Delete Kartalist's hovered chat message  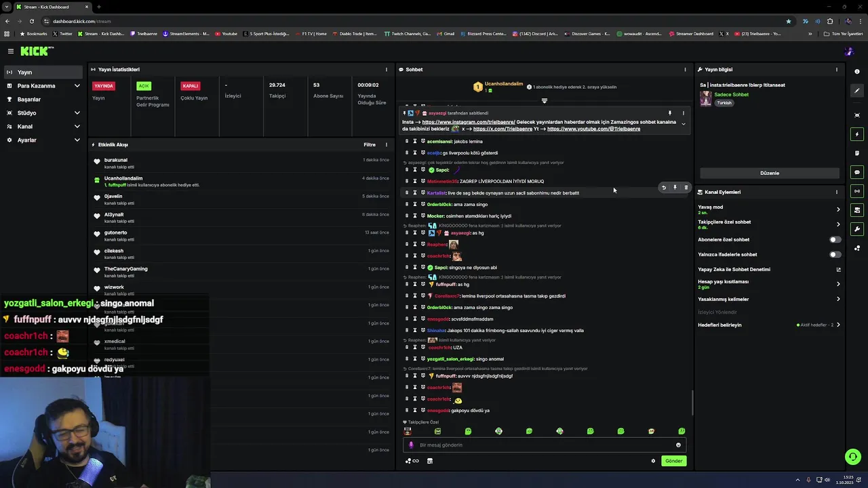(x=686, y=188)
